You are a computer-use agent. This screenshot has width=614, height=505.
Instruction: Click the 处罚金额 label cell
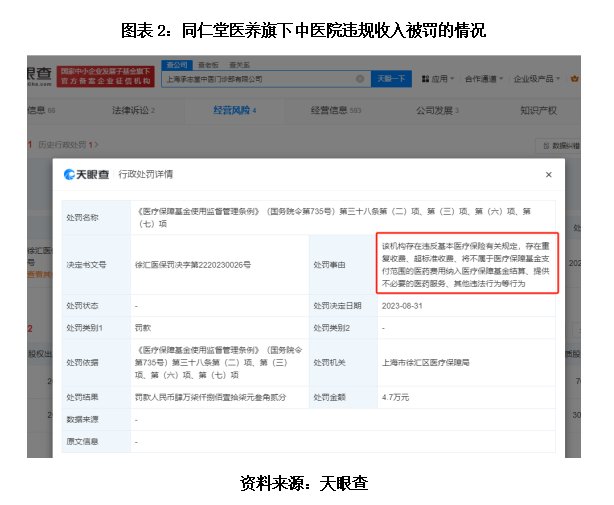click(343, 397)
